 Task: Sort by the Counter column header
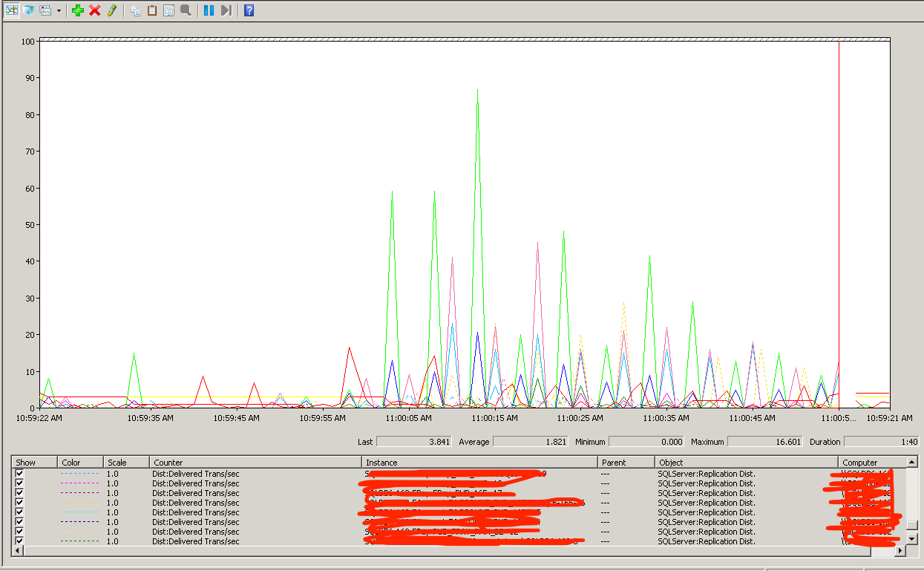tap(256, 462)
